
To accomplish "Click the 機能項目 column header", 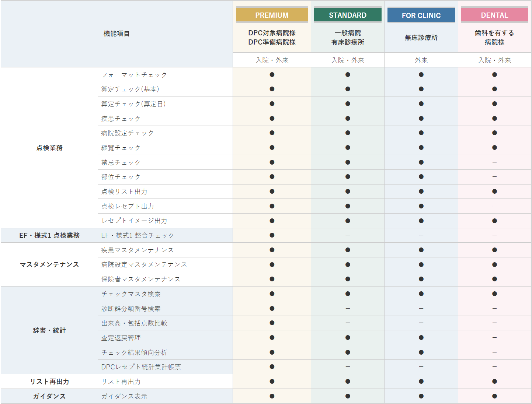I will [117, 34].
